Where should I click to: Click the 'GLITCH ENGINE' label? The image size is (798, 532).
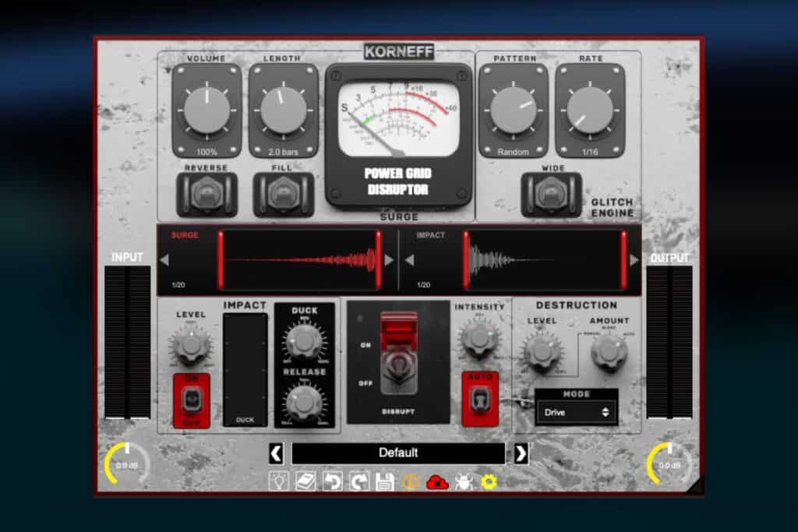(613, 207)
